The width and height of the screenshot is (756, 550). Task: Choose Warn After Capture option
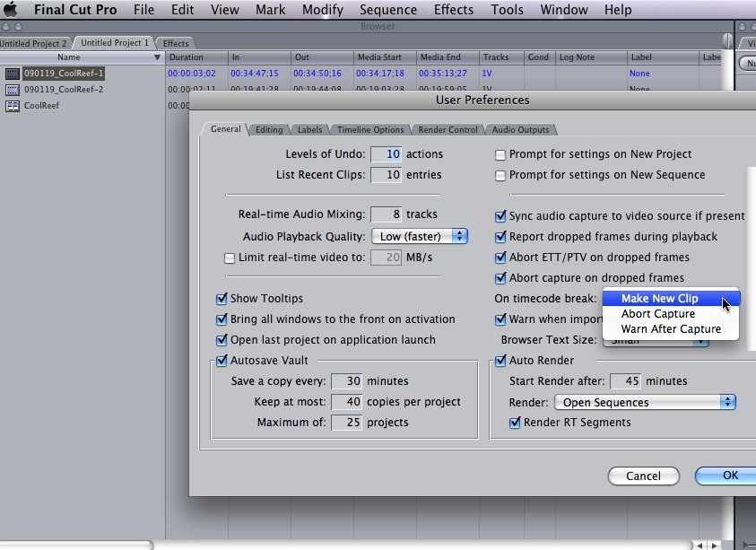pyautogui.click(x=671, y=329)
